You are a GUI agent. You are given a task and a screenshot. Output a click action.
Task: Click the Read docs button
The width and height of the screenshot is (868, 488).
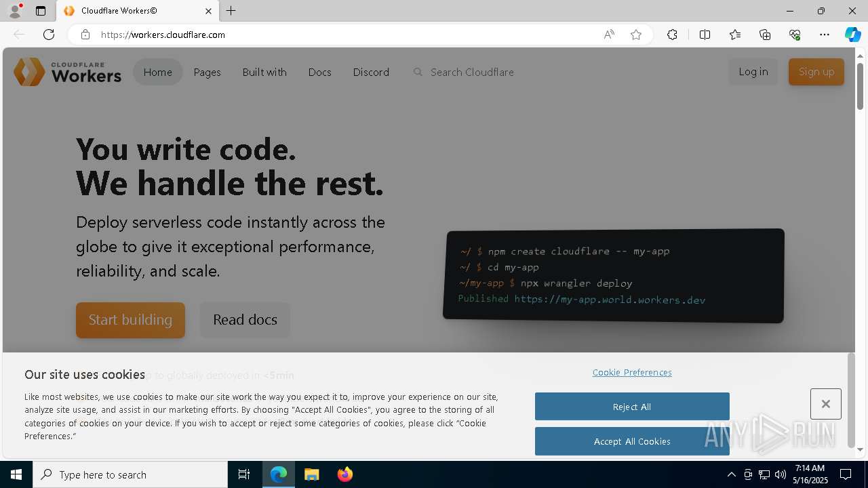[x=245, y=320]
